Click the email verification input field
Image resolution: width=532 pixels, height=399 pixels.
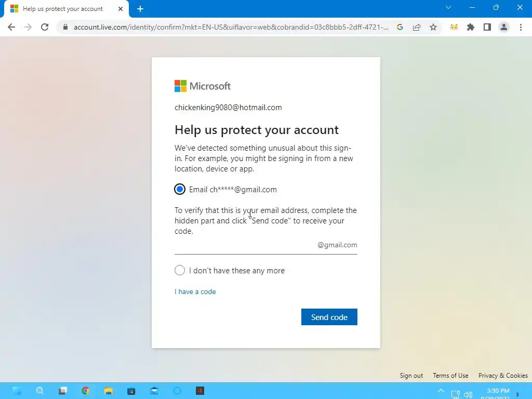click(265, 245)
